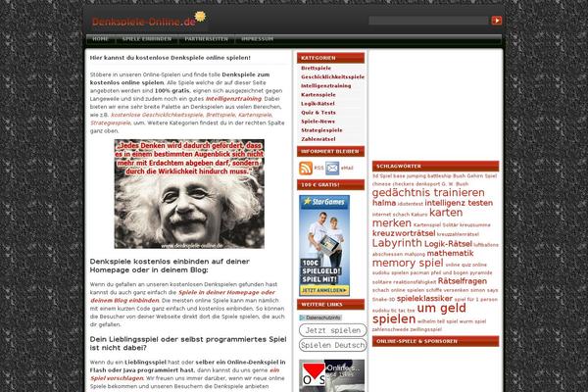The image size is (588, 392).
Task: Follow the Intelligenztraining link in the intro text
Action: [233, 99]
